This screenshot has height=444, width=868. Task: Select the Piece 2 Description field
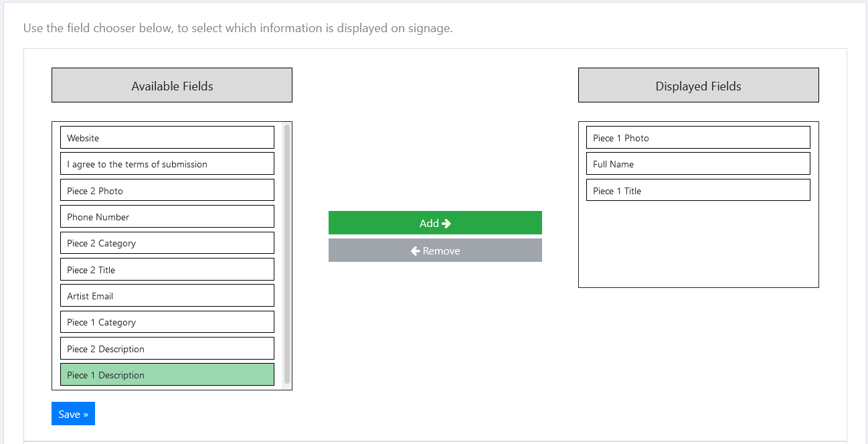[x=167, y=348]
